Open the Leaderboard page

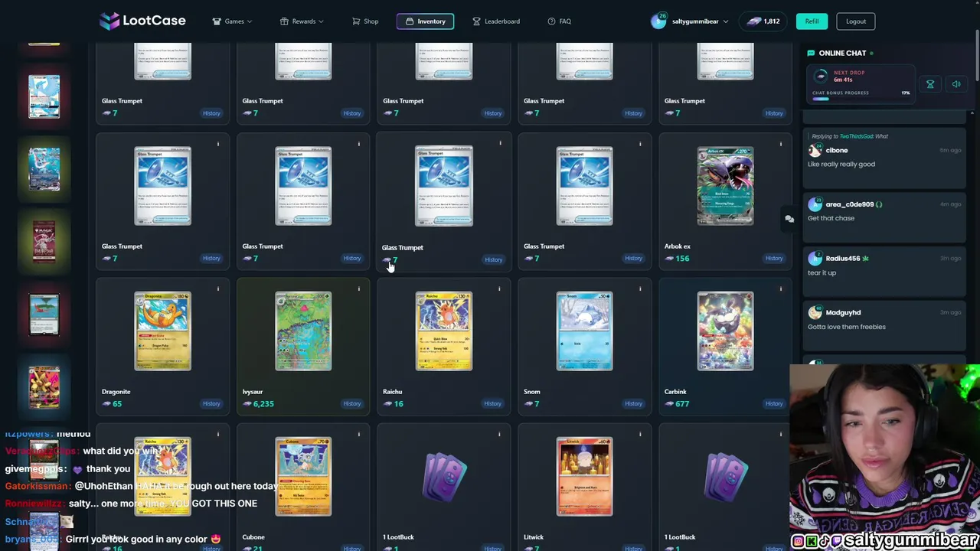tap(496, 21)
